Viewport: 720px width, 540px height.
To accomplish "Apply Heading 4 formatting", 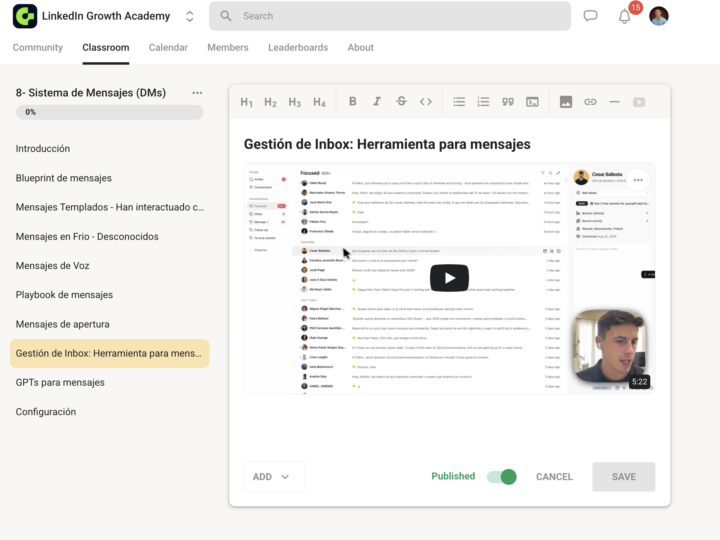I will [x=319, y=102].
